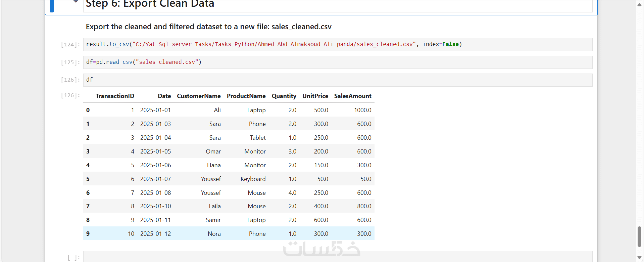Collapse the Step 6 heading section

click(76, 2)
